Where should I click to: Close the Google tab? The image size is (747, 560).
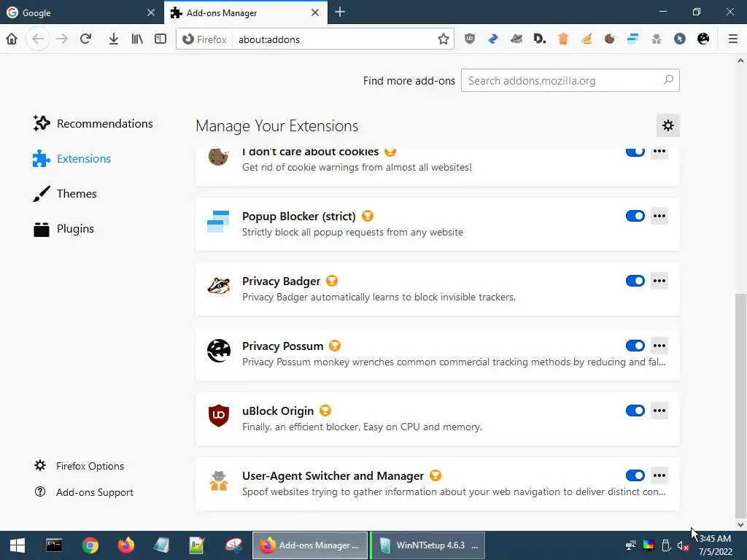pos(151,12)
